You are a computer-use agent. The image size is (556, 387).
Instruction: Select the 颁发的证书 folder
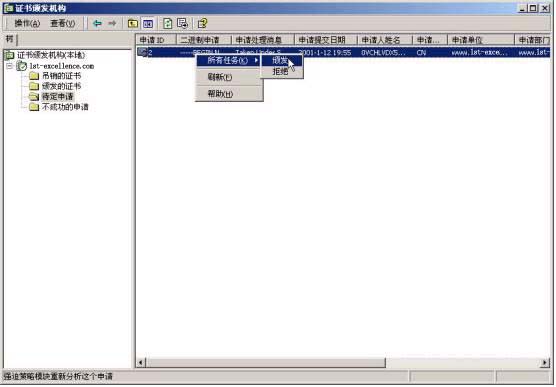61,86
